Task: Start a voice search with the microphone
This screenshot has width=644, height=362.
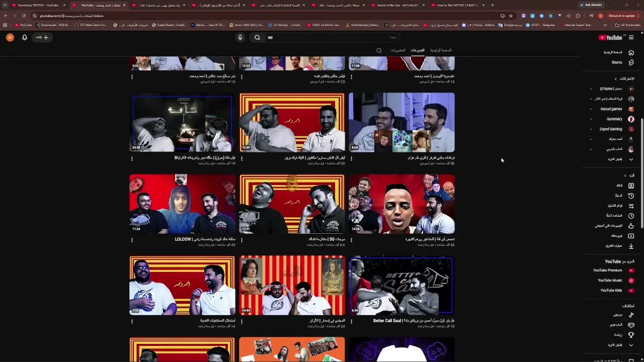Action: 240,37
